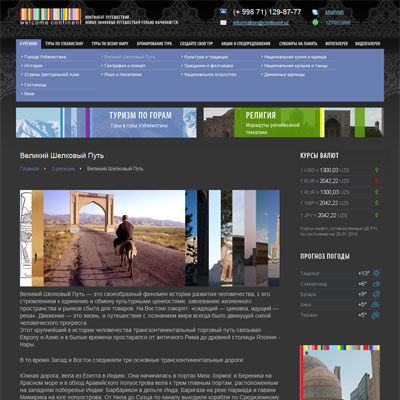Click the red down arrow beside EUR rate
The height and width of the screenshot is (400, 400).
(377, 181)
